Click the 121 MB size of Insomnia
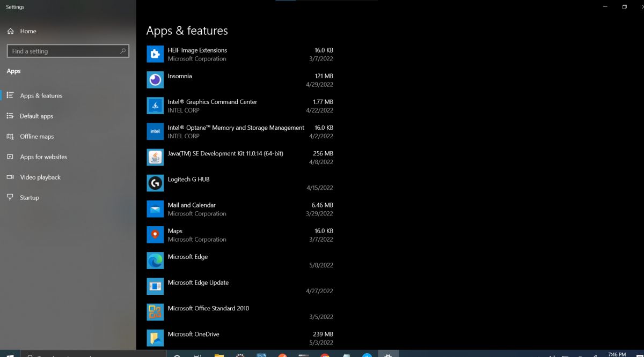The height and width of the screenshot is (357, 644). click(324, 76)
